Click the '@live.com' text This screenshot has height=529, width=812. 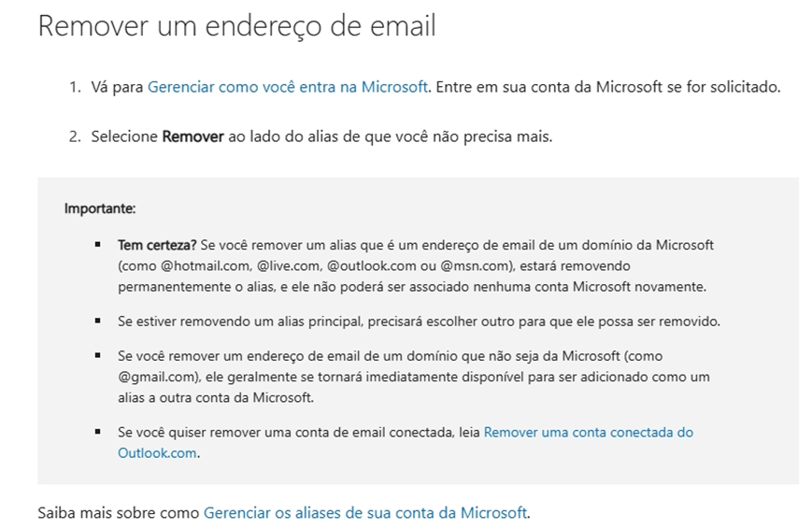(289, 265)
